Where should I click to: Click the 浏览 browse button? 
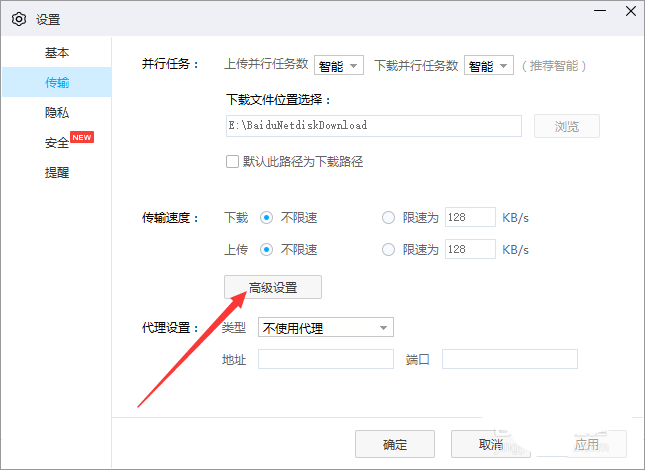click(x=566, y=126)
